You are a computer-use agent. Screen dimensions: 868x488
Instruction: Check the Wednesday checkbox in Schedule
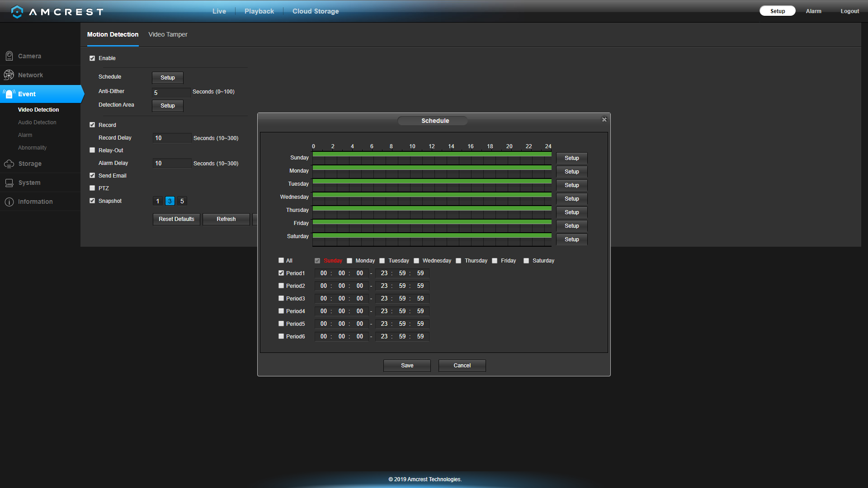416,261
